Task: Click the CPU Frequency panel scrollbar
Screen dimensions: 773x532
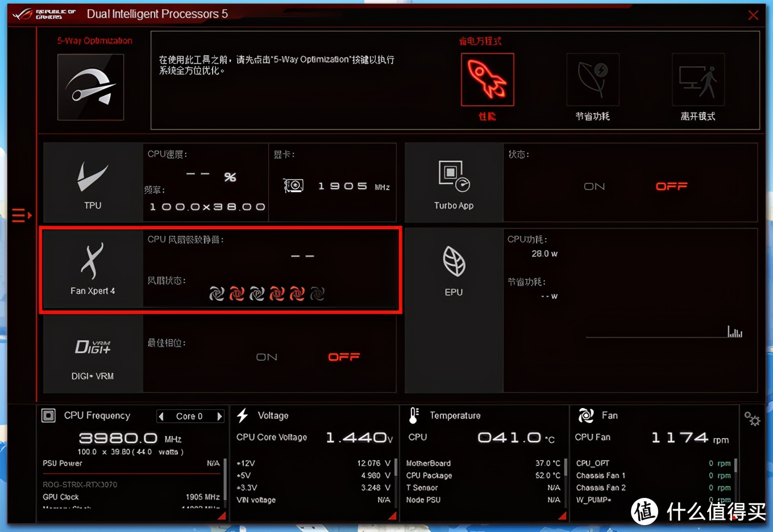Action: (x=226, y=480)
